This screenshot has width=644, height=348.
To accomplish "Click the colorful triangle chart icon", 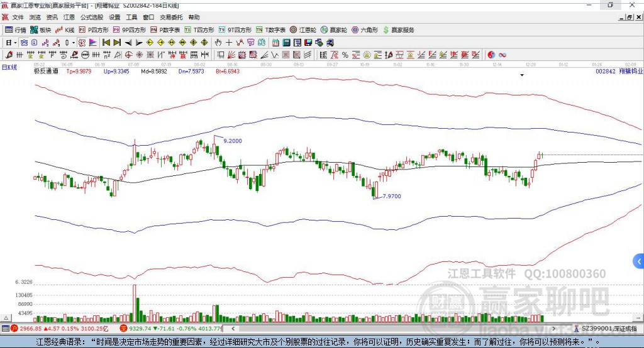I will pyautogui.click(x=93, y=43).
